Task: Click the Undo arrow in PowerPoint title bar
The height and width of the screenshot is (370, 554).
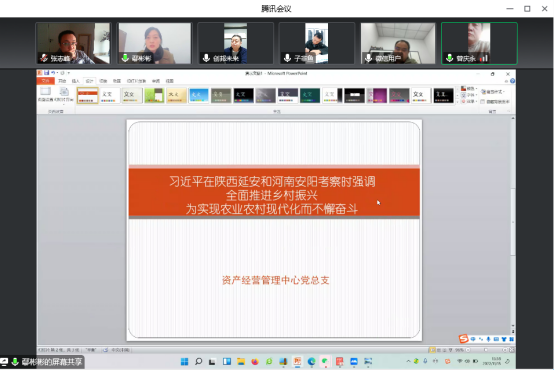Action: [53, 73]
